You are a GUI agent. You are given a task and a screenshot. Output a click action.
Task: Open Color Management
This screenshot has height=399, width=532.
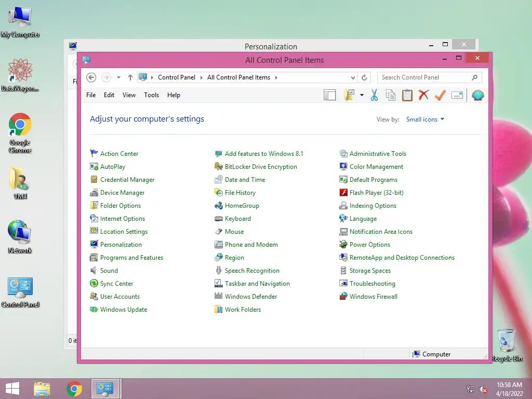pyautogui.click(x=371, y=167)
